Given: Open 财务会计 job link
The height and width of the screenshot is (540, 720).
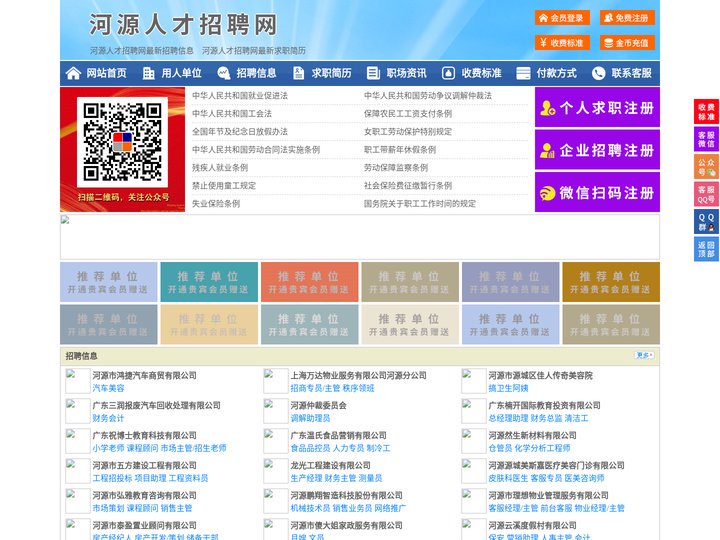Looking at the screenshot, I should [108, 418].
